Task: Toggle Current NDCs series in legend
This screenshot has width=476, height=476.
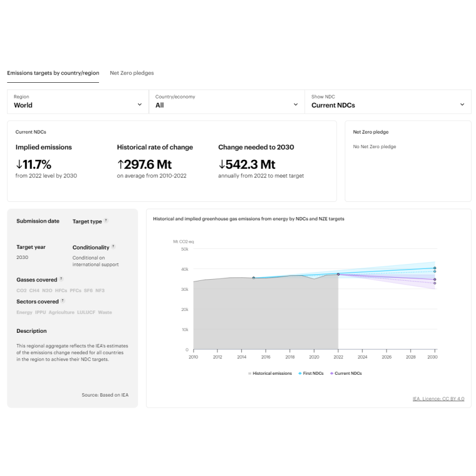Action: coord(346,373)
